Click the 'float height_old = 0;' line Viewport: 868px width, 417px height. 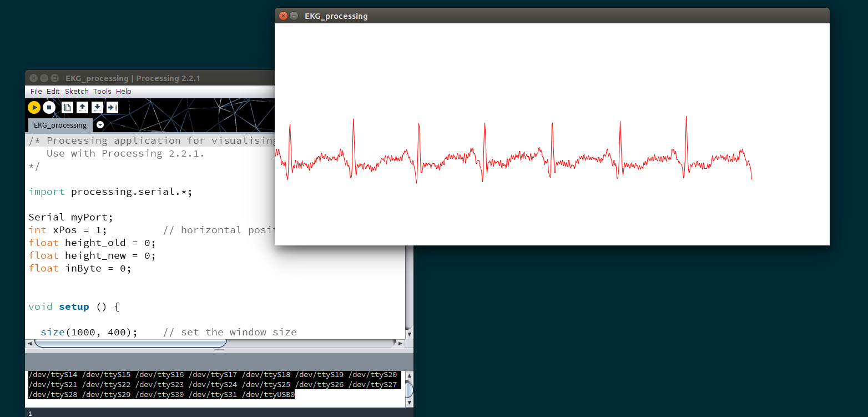[92, 243]
